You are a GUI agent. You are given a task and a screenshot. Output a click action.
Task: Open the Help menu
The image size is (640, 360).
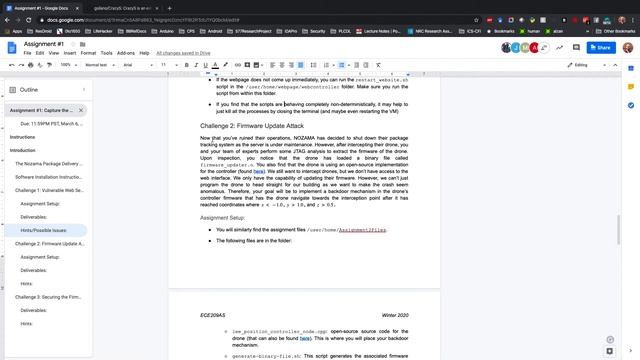(x=144, y=53)
